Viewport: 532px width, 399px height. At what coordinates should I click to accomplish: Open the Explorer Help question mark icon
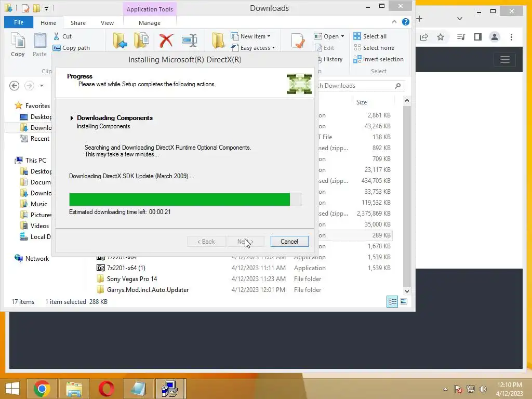405,22
